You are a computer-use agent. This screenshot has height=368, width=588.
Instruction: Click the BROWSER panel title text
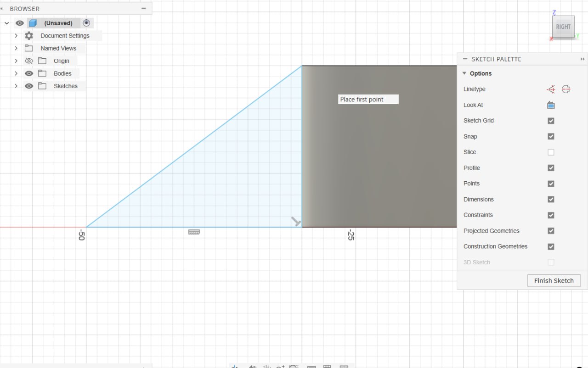pos(24,9)
